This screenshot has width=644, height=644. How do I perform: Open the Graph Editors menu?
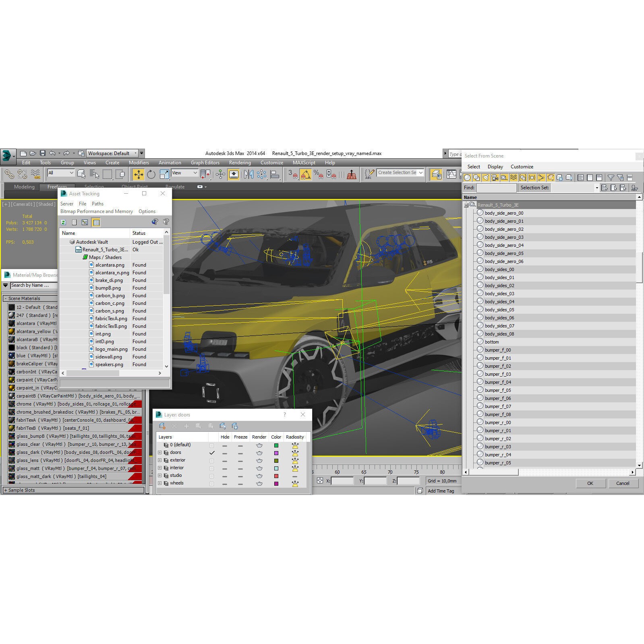click(x=205, y=163)
